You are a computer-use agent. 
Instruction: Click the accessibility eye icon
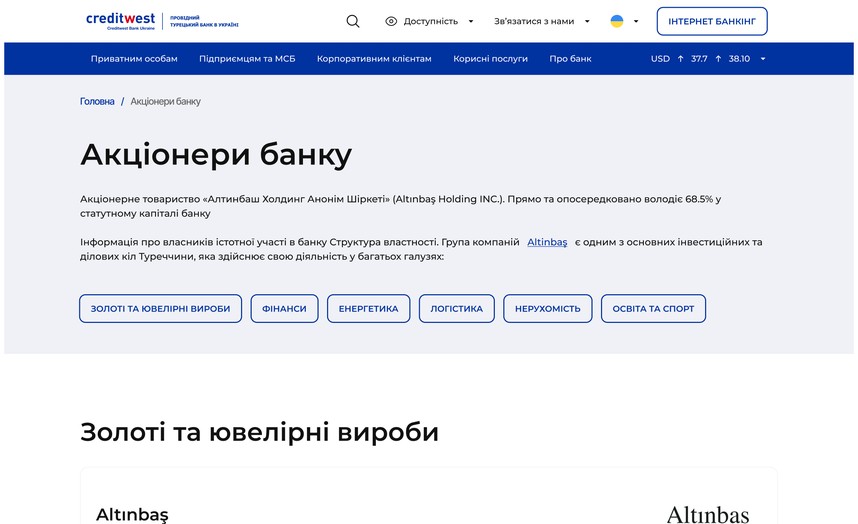point(391,21)
